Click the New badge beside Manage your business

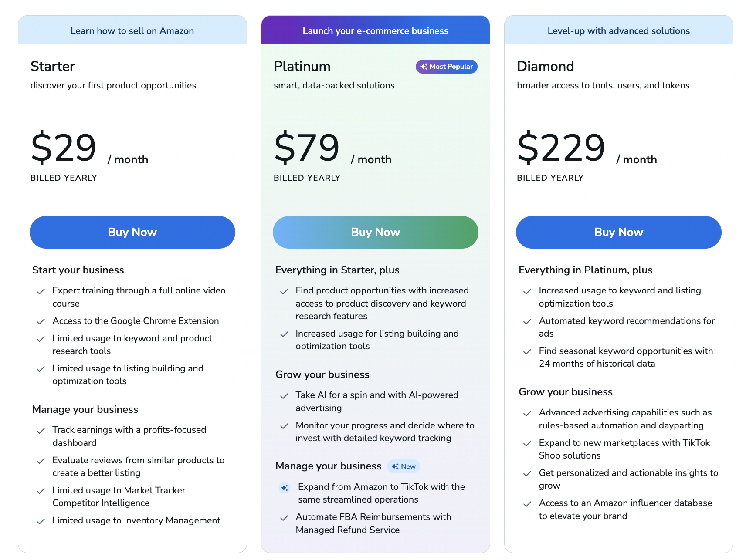(404, 466)
